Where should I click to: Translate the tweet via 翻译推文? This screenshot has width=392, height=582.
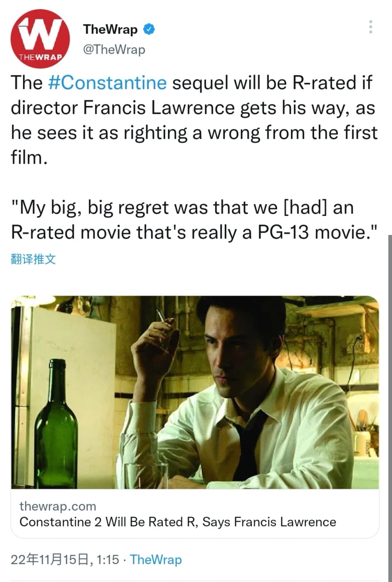[x=33, y=259]
